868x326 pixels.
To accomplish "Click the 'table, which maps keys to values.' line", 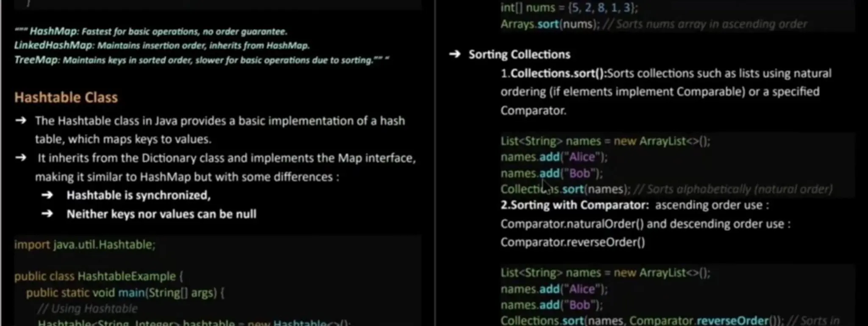I will [x=123, y=139].
